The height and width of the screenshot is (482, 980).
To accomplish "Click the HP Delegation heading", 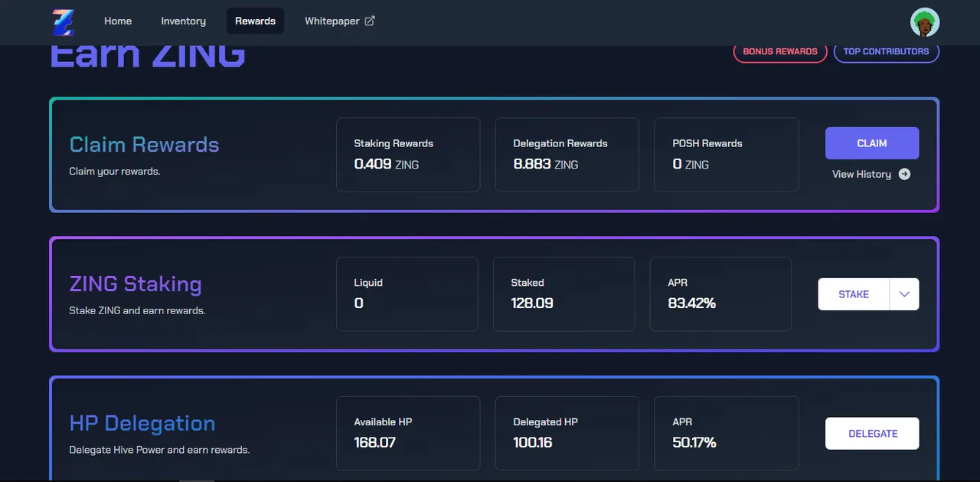I will (142, 424).
